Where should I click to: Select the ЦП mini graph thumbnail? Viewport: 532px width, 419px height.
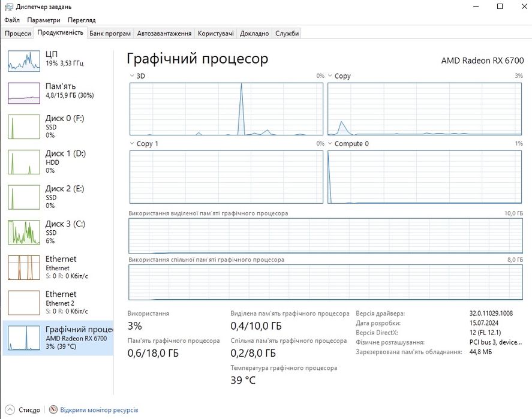24,59
